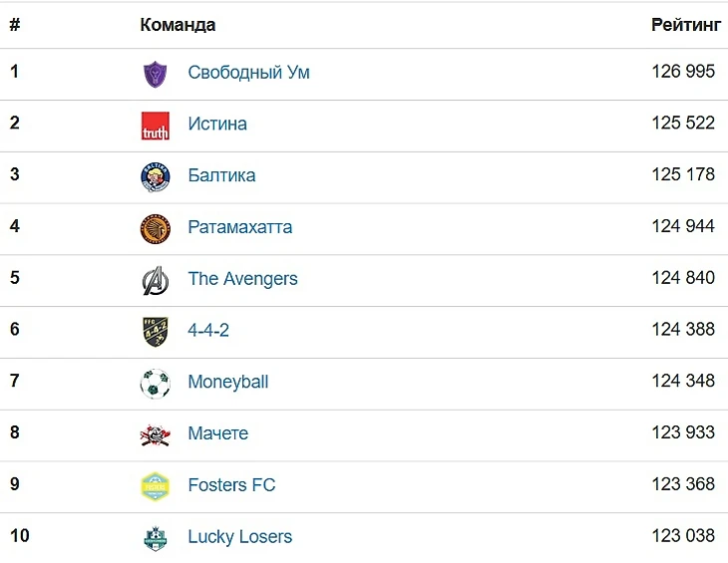This screenshot has width=728, height=563.
Task: Open the Истина team page link
Action: tap(217, 124)
